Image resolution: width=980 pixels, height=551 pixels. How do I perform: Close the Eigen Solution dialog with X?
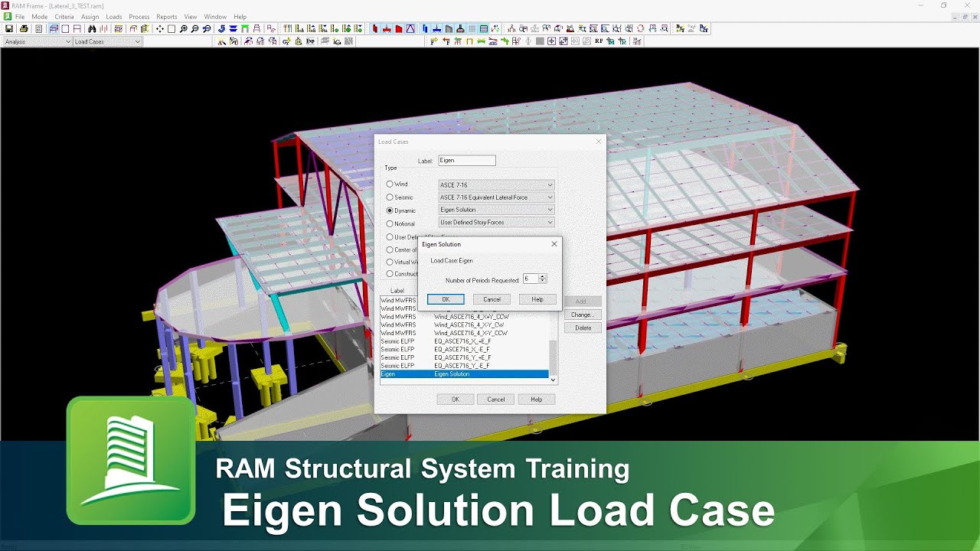(x=554, y=244)
